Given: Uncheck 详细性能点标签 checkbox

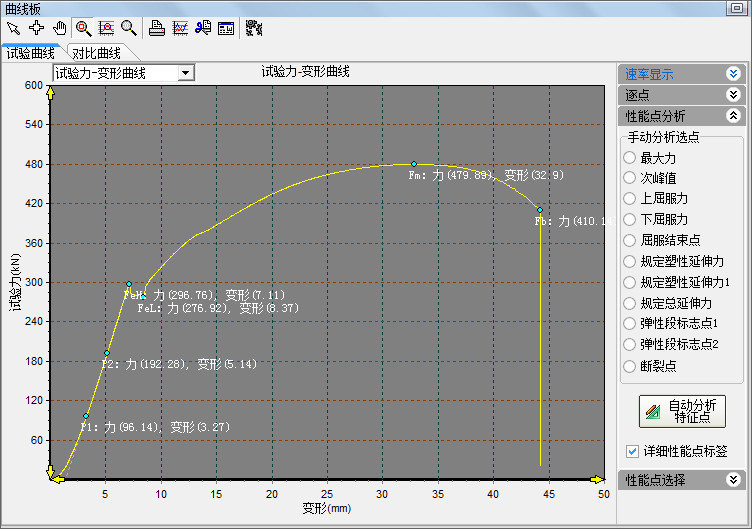Looking at the screenshot, I should pos(631,451).
